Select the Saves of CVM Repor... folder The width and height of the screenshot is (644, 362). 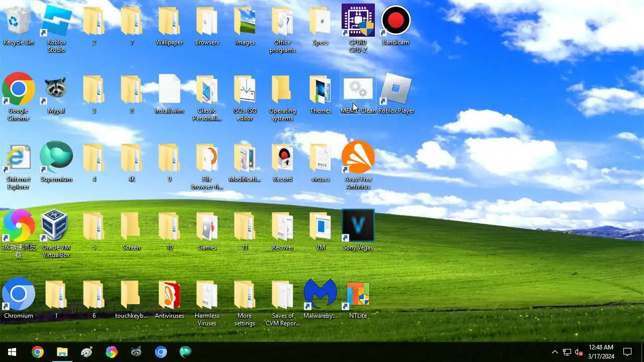[282, 302]
